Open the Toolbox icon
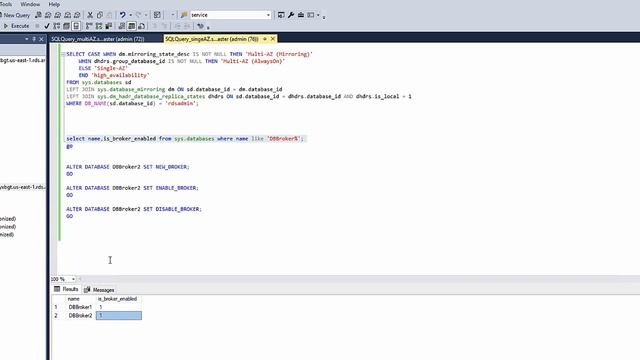The height and width of the screenshot is (360, 640). tap(301, 15)
